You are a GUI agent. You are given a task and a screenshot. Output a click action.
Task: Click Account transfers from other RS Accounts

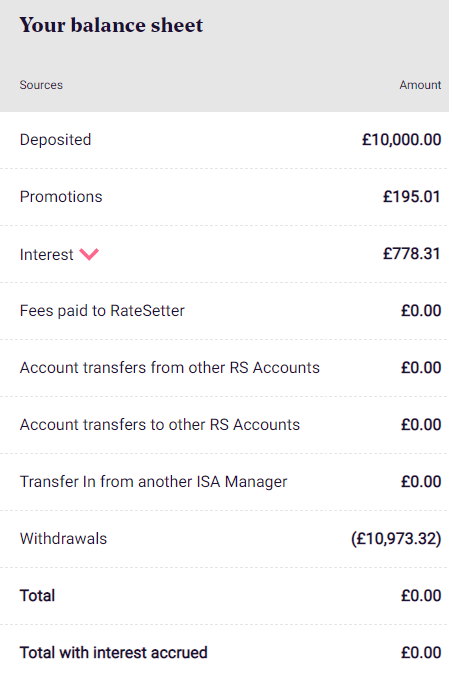point(170,368)
